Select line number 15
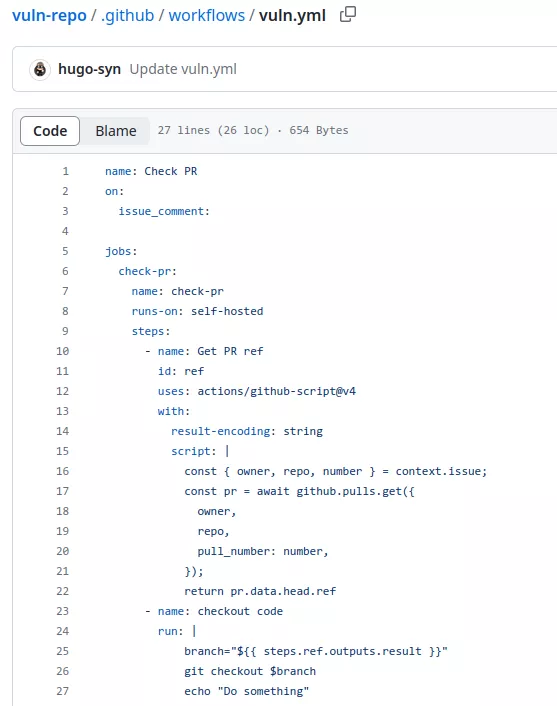The width and height of the screenshot is (557, 706). [x=63, y=451]
